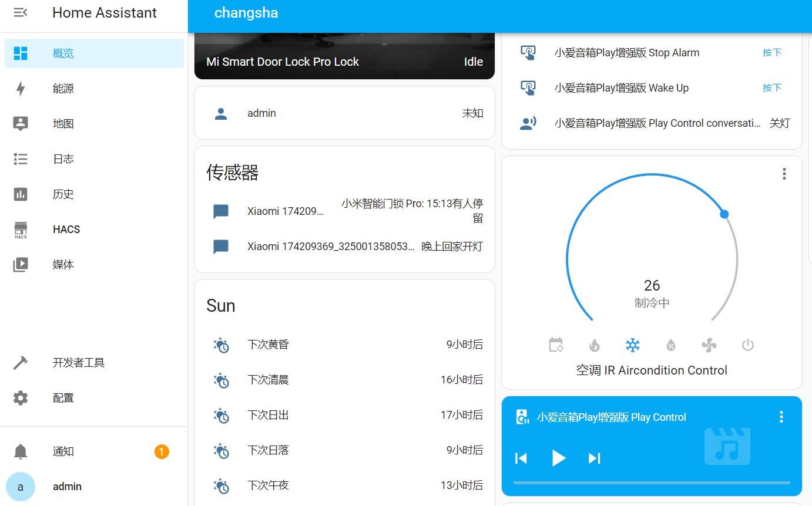
Task: Click the media player progress bar
Action: tap(652, 483)
